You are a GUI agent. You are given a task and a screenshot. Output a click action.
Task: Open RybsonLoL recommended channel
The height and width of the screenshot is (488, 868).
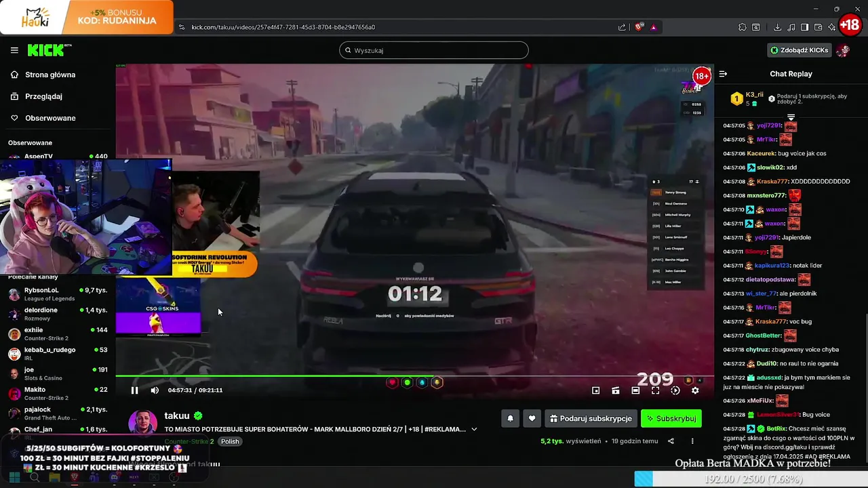coord(58,294)
